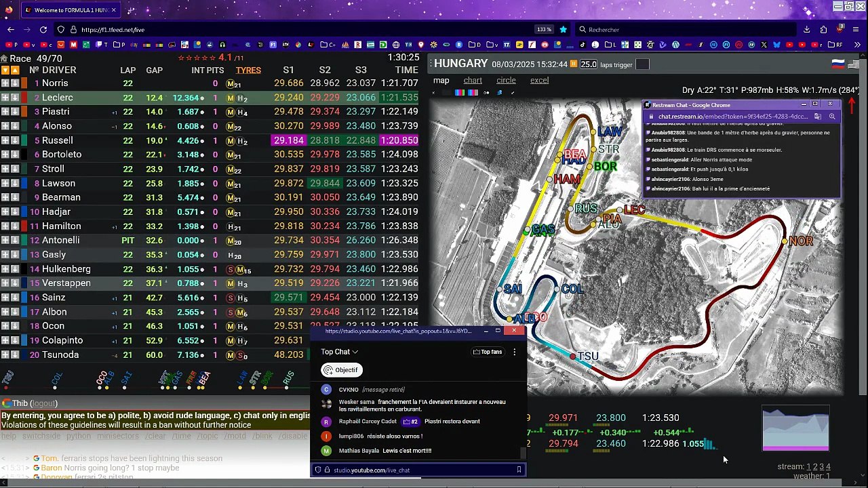The height and width of the screenshot is (488, 868).
Task: Open Firefox downloads panel
Action: click(806, 30)
